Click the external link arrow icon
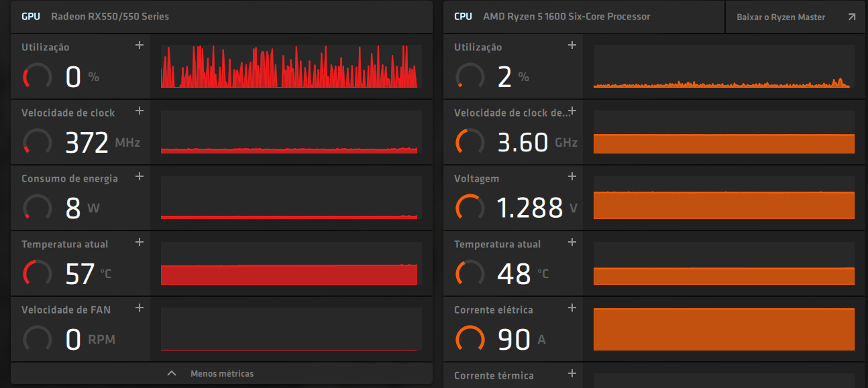The height and width of the screenshot is (388, 868). [x=852, y=17]
